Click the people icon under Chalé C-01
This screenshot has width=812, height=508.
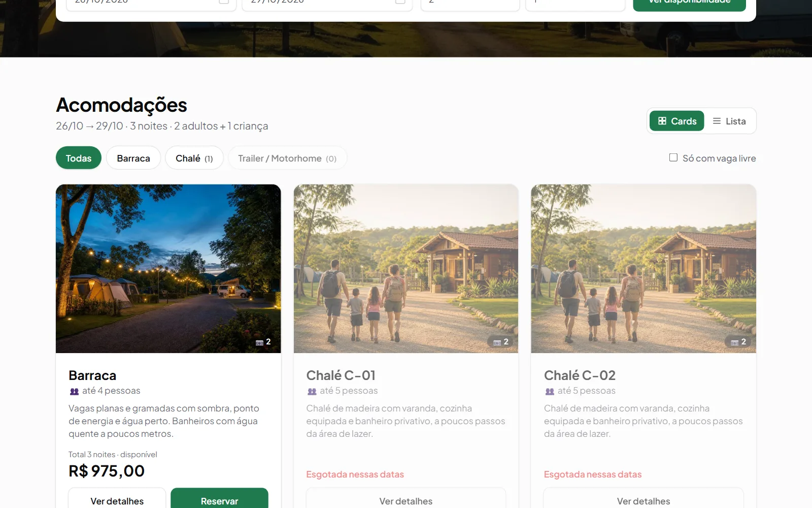click(x=312, y=391)
